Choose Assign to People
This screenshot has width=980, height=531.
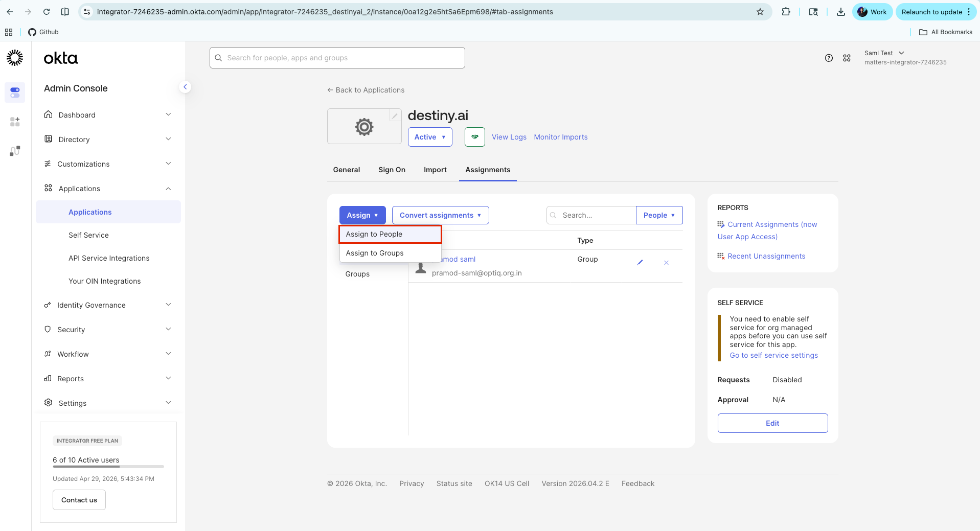coord(391,234)
